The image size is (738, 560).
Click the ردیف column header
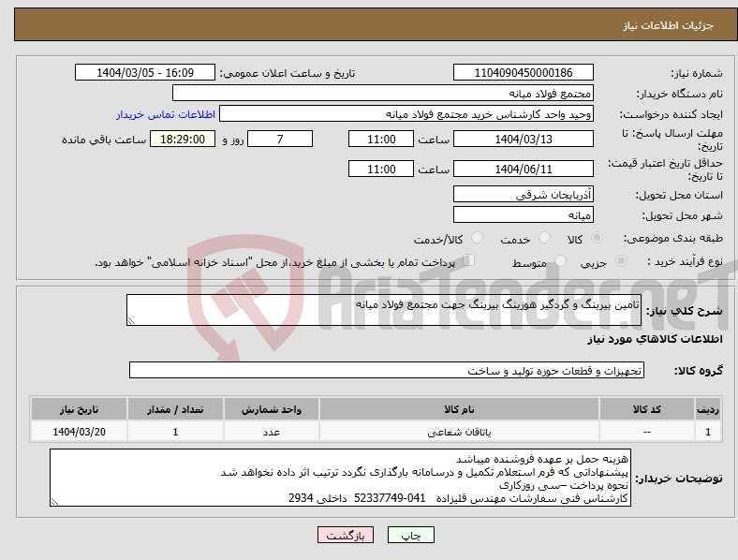pos(708,409)
